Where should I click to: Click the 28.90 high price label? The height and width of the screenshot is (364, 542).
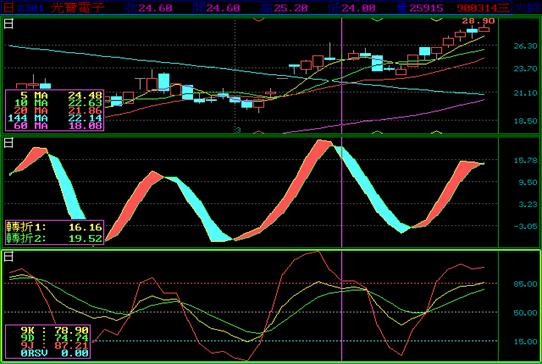pos(479,21)
